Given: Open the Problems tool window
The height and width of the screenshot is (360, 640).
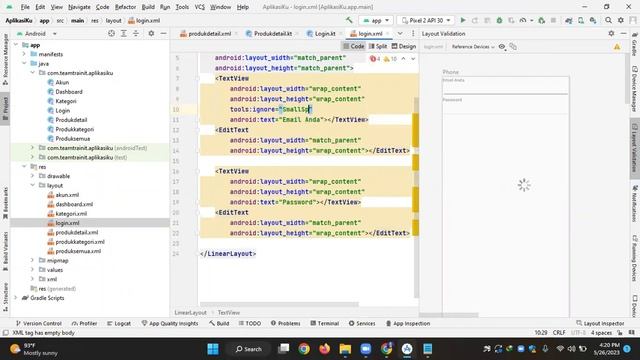Looking at the screenshot, I should click(285, 323).
